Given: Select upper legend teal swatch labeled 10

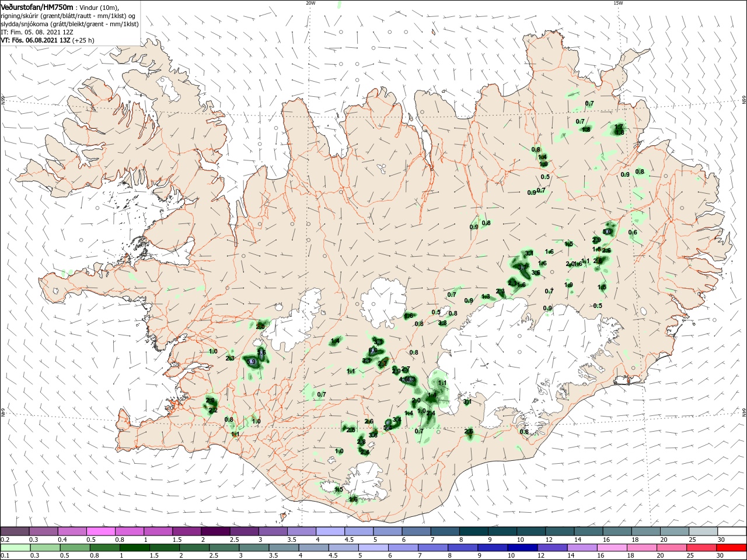Looking at the screenshot, I should 531,531.
